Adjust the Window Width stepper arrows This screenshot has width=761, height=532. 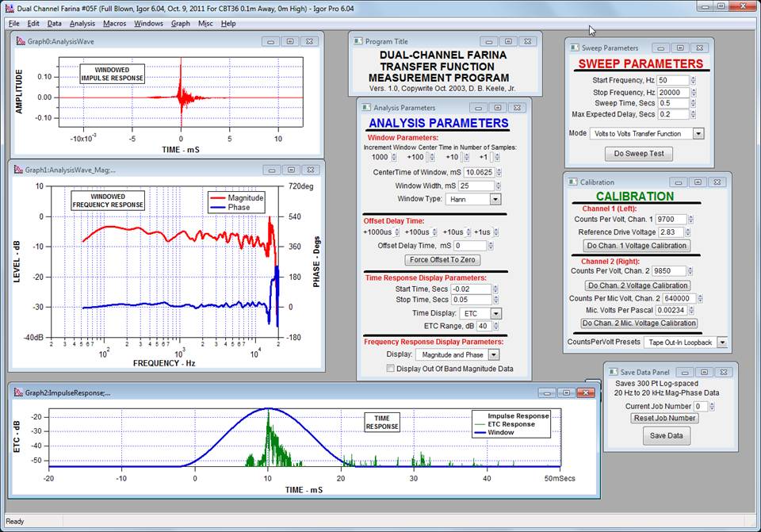coord(498,186)
